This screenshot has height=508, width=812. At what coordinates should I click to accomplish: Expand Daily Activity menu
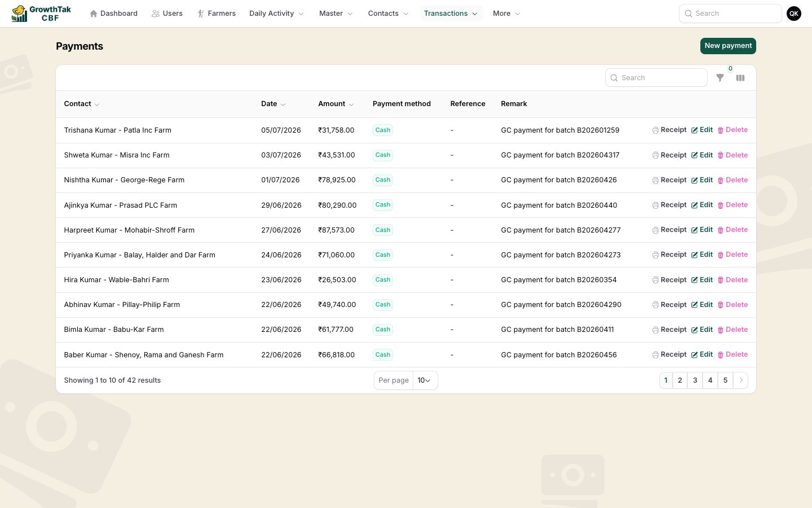coord(276,14)
